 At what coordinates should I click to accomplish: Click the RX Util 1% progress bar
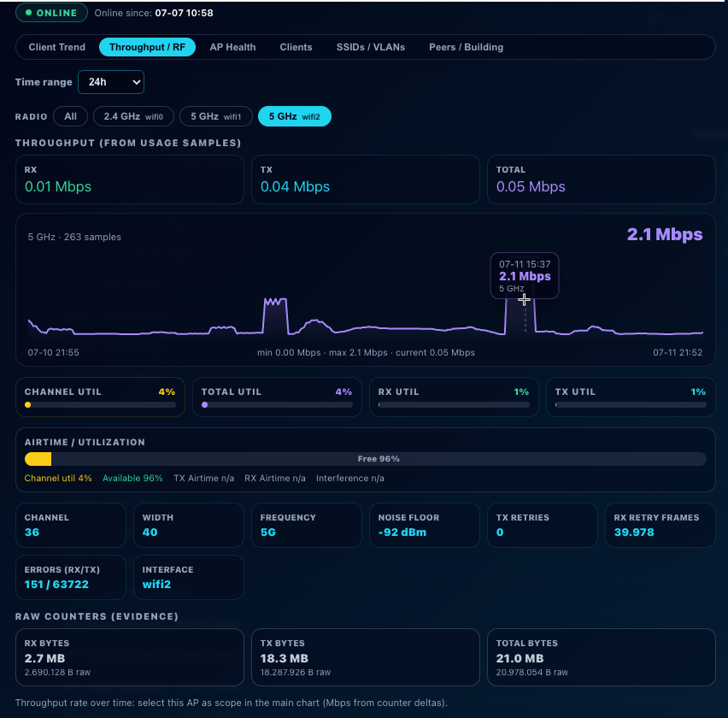click(x=454, y=405)
